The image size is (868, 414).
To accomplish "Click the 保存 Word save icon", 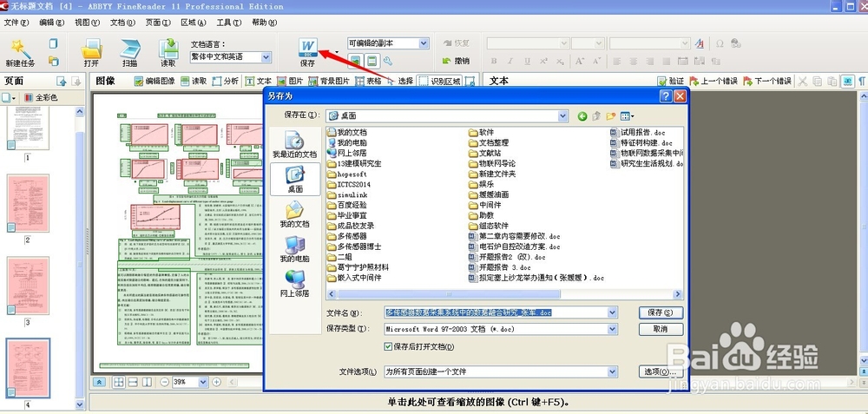I will click(x=308, y=47).
